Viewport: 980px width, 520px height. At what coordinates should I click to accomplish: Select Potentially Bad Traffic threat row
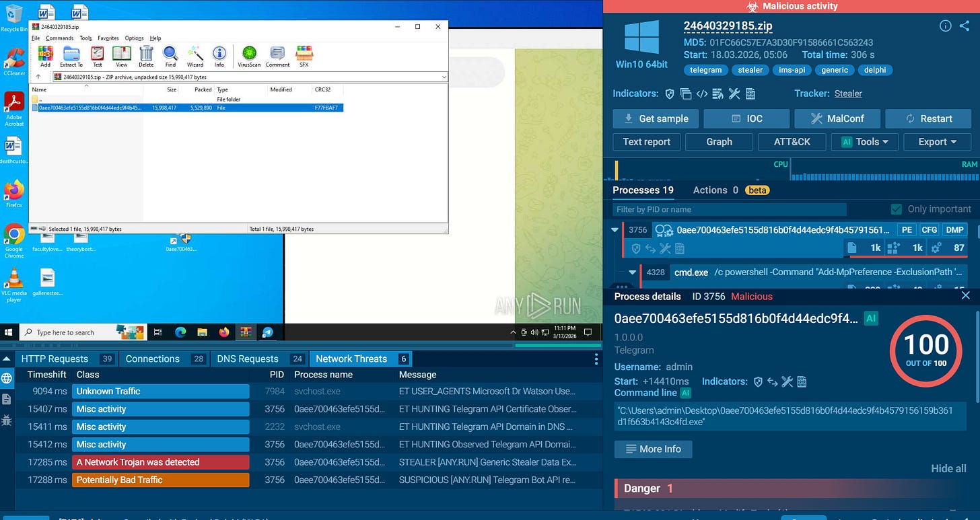tap(309, 480)
